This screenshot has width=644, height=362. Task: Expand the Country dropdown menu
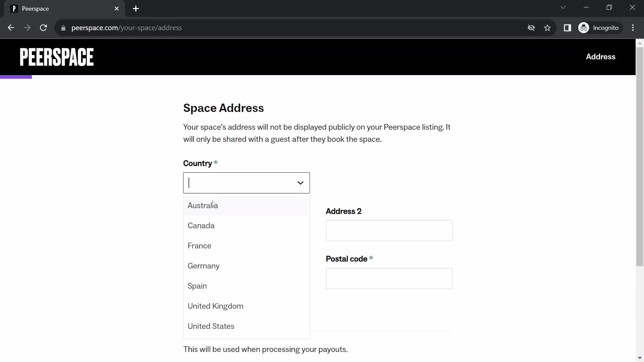(247, 183)
